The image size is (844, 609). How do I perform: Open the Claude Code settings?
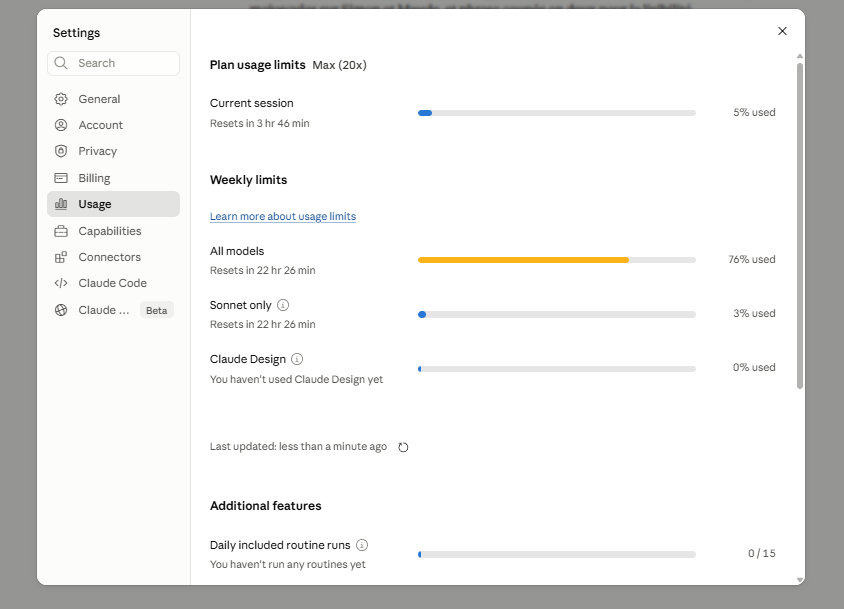pos(114,283)
